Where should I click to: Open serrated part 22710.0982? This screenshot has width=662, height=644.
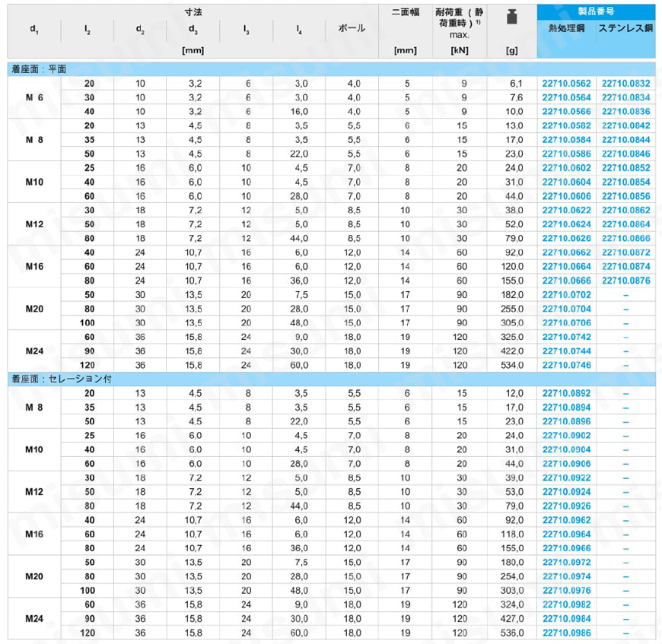tap(567, 604)
